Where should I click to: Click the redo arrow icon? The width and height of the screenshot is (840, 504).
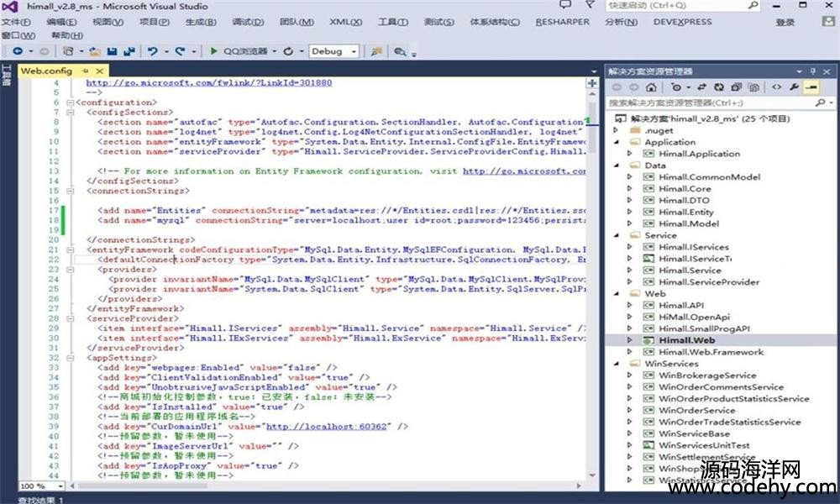click(180, 51)
